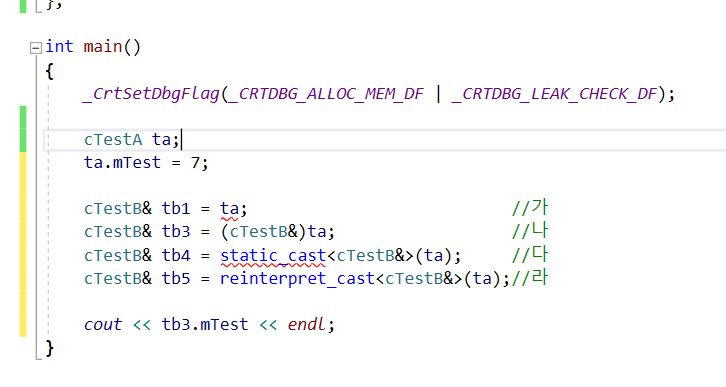Select the _CRTDBG_LEAK_CHECK_DF macro
The height and width of the screenshot is (387, 726).
555,94
